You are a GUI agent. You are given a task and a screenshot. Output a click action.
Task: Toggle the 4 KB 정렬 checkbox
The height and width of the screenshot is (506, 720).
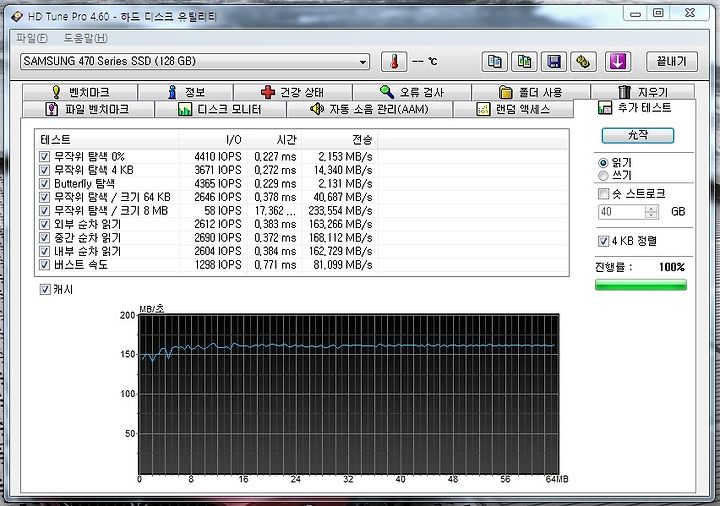603,241
